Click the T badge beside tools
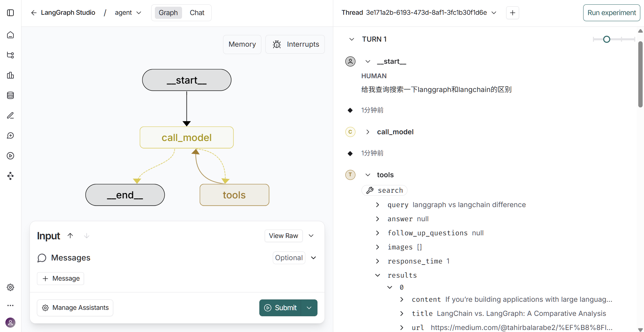The height and width of the screenshot is (332, 644). pos(350,175)
